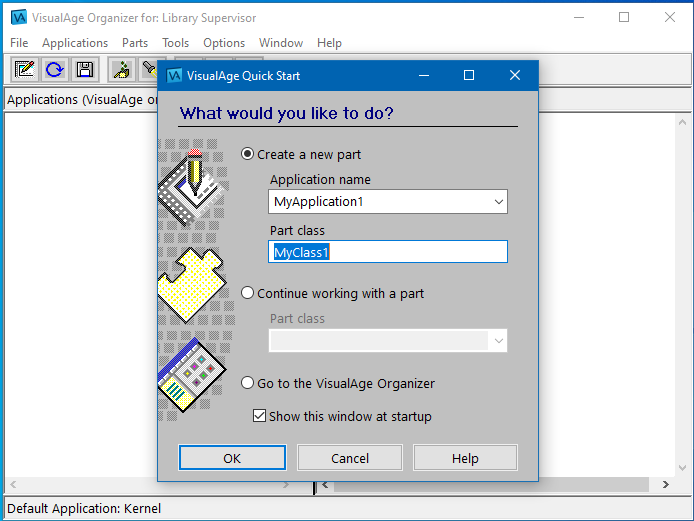This screenshot has height=521, width=694.
Task: Click the VisualAge Quick Start title icon
Action: pyautogui.click(x=174, y=76)
